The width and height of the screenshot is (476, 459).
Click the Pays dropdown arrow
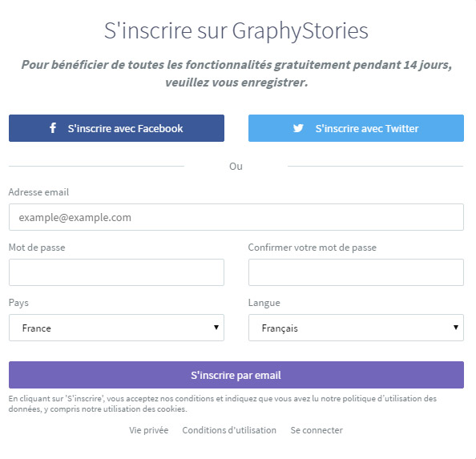216,328
